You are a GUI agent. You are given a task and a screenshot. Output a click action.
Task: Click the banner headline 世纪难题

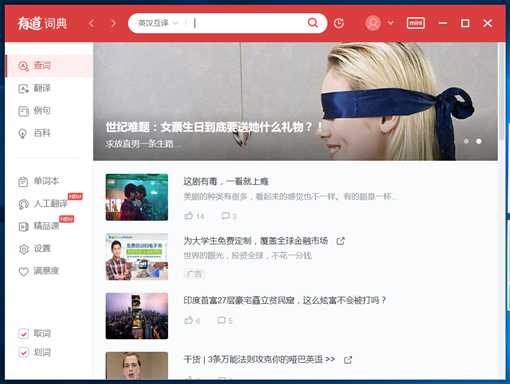(214, 127)
